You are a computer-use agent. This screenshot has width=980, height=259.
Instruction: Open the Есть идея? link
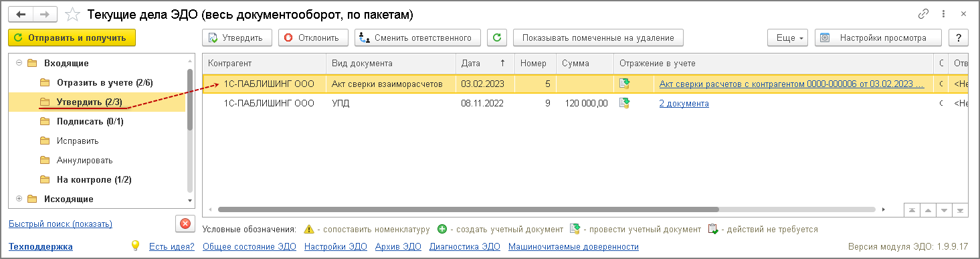tap(172, 246)
